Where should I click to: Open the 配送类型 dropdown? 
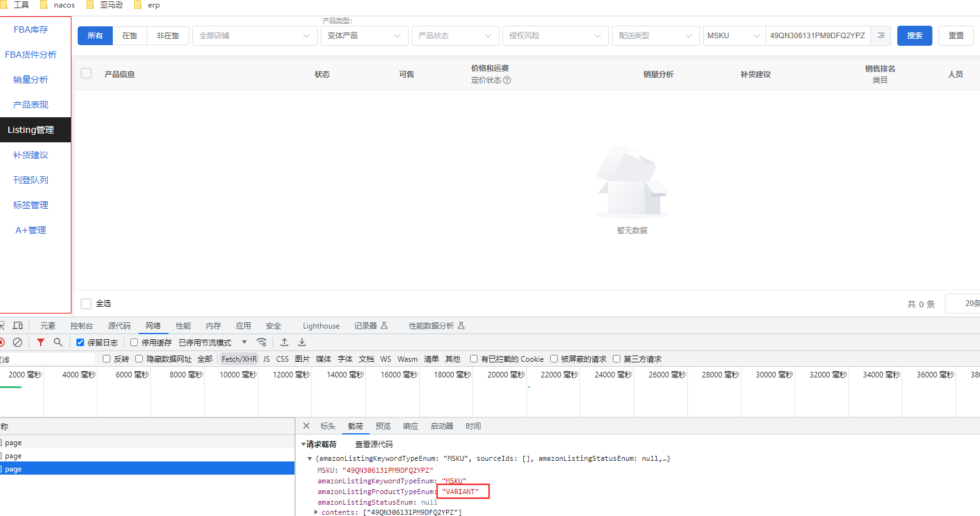pyautogui.click(x=656, y=36)
